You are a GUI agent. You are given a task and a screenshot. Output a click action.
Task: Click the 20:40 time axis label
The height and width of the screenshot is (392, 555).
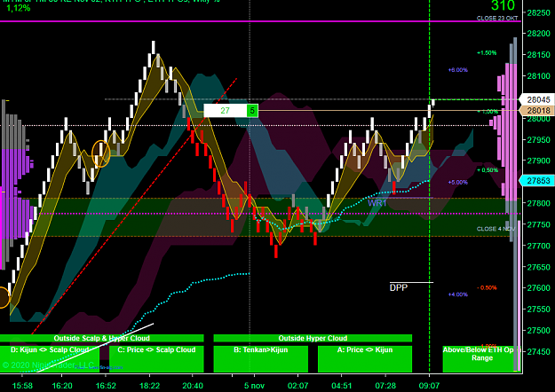(193, 386)
